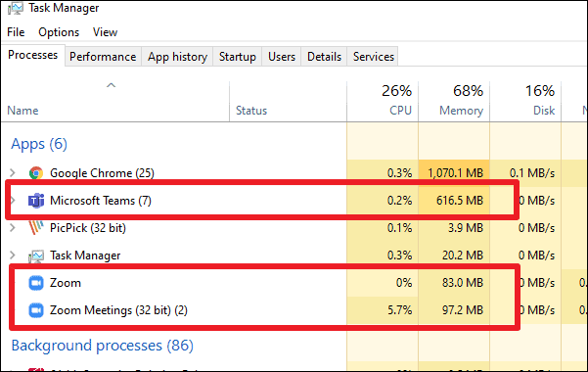This screenshot has width=588, height=372.
Task: Select the Zoom app icon
Action: point(36,283)
